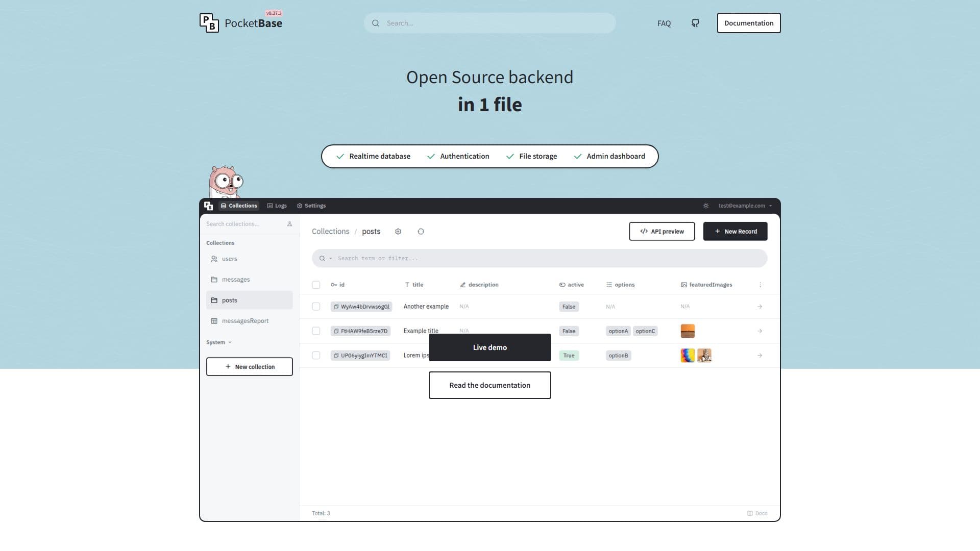Viewport: 980px width, 551px height.
Task: Click the Gopher mascot image
Action: [x=226, y=182]
